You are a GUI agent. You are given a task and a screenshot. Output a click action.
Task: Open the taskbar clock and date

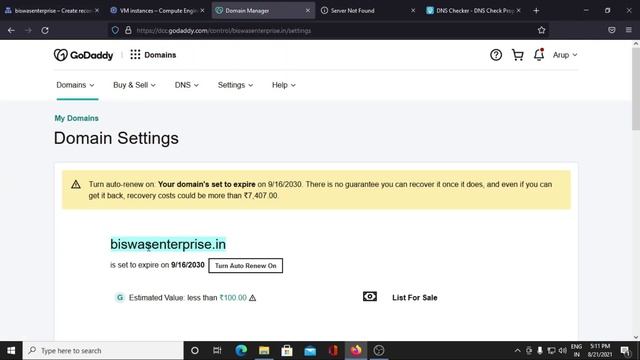[x=600, y=351]
